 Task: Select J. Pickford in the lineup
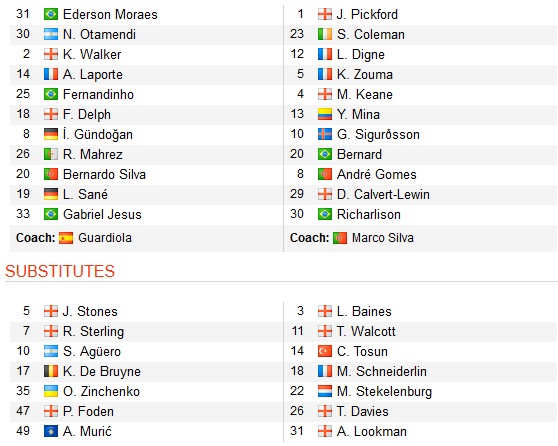367,14
